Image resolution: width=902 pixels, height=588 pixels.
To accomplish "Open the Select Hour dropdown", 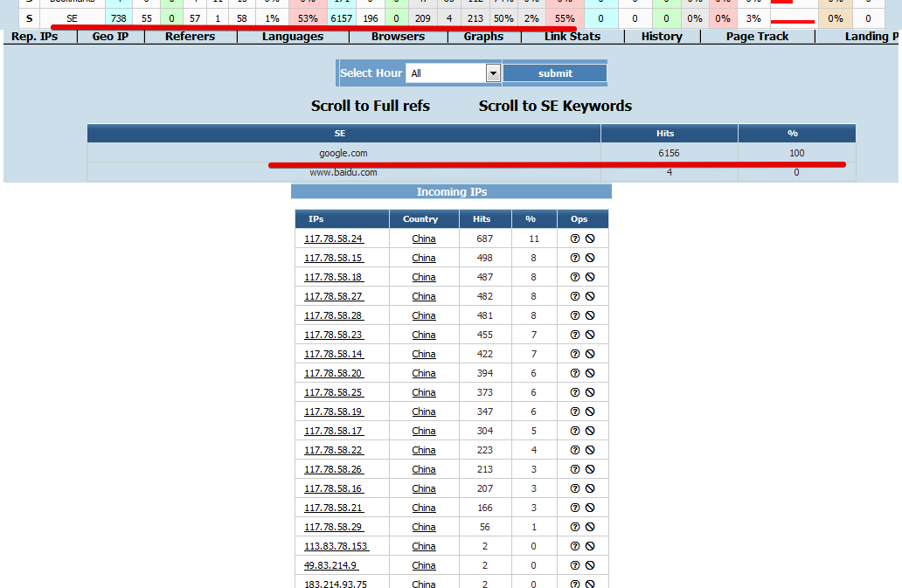I will click(453, 73).
